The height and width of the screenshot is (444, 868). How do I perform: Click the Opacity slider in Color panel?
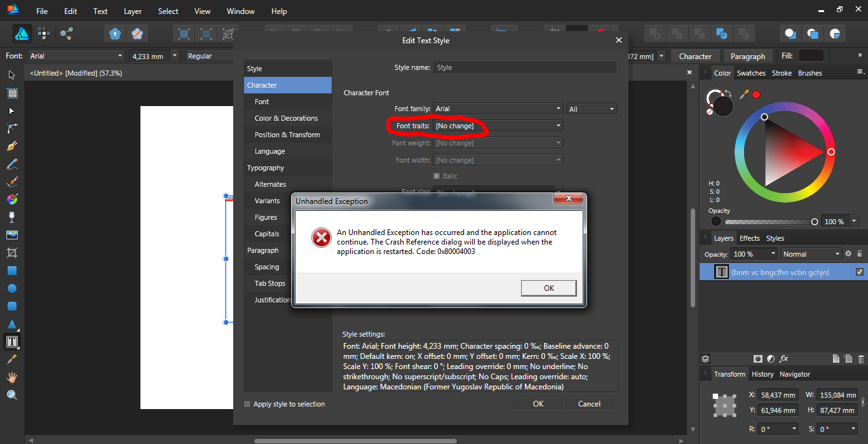coord(770,222)
